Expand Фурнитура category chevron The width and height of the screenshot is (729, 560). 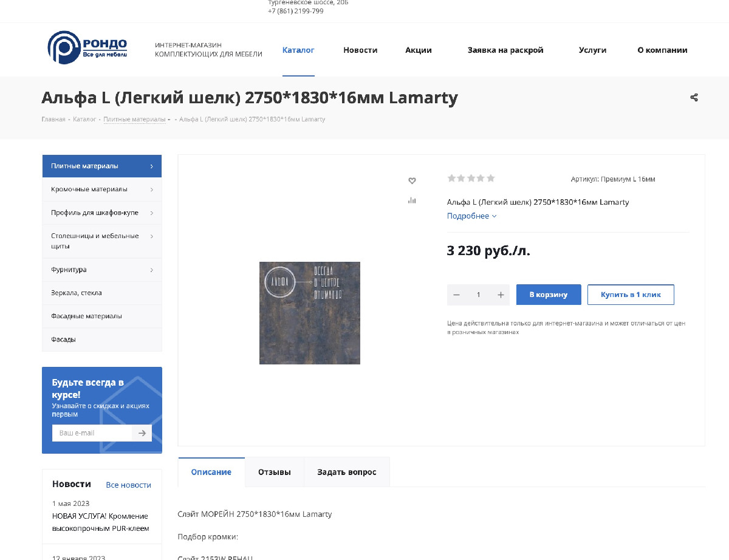click(x=151, y=270)
